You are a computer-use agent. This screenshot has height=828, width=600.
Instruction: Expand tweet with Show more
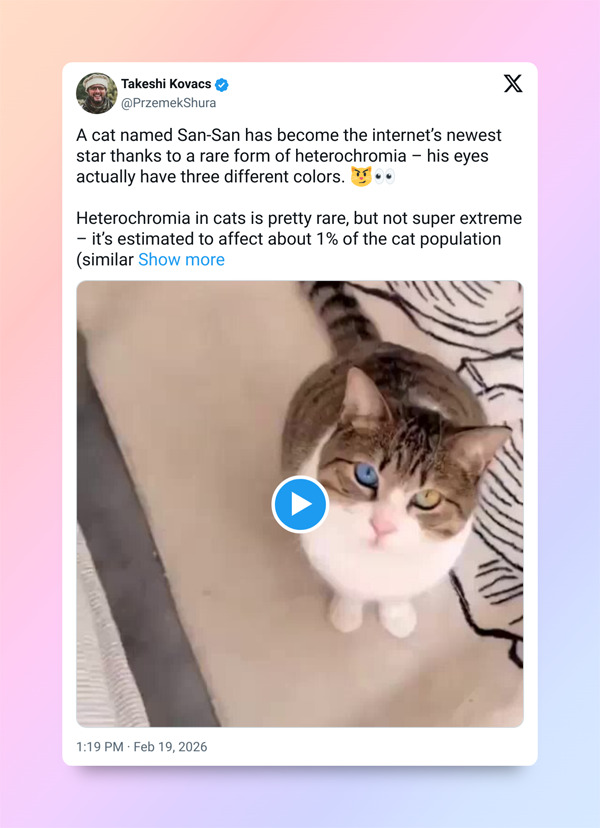181,259
